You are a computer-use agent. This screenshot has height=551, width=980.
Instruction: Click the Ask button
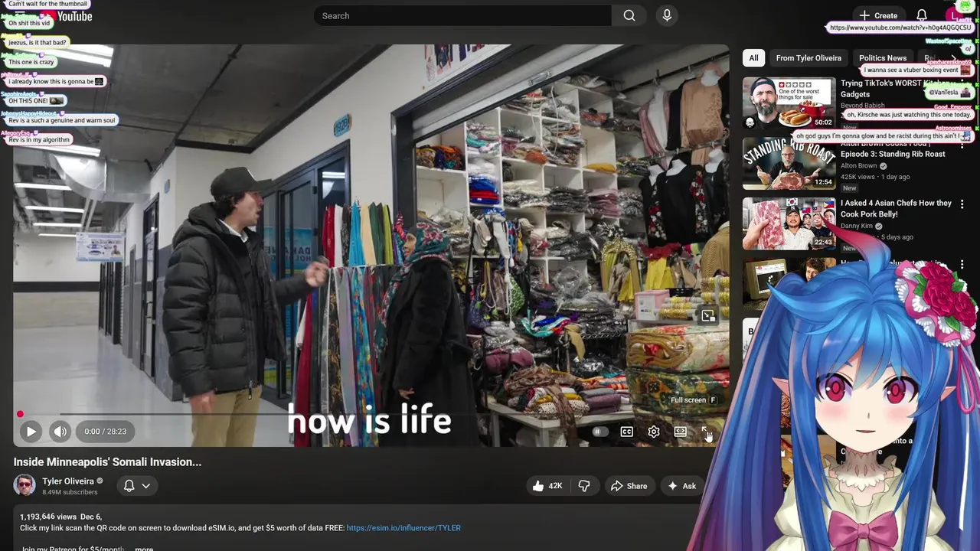pyautogui.click(x=682, y=486)
